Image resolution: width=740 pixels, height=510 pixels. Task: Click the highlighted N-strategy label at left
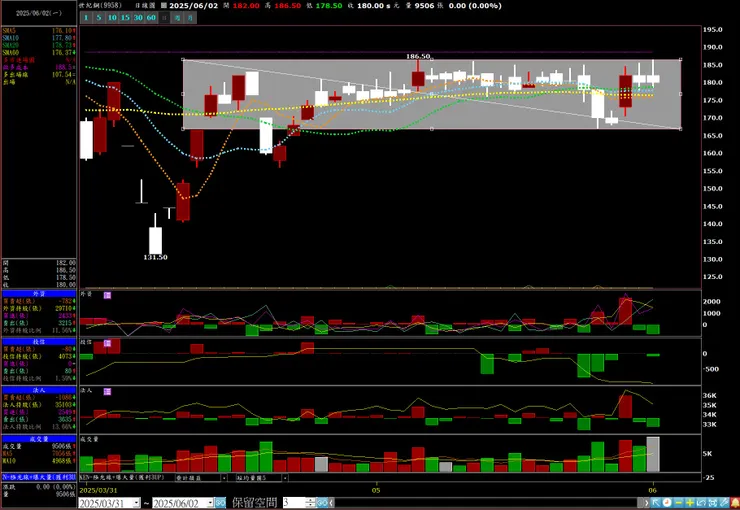39,477
